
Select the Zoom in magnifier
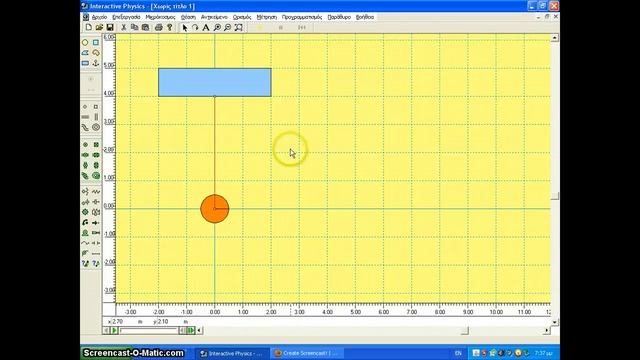(217, 27)
